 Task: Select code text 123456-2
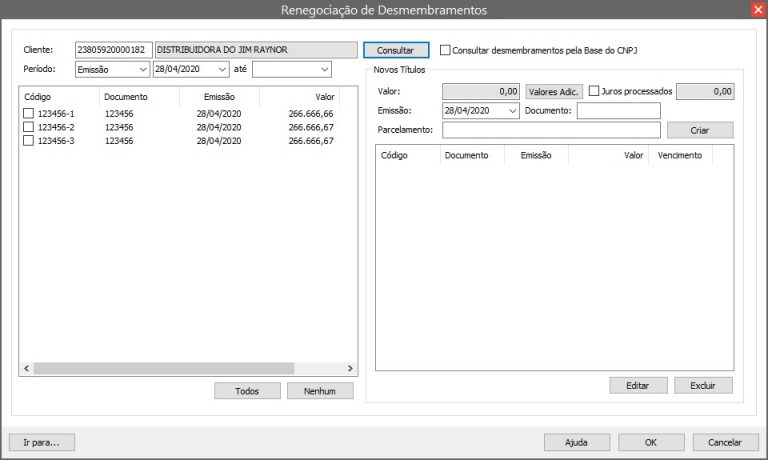[56, 127]
